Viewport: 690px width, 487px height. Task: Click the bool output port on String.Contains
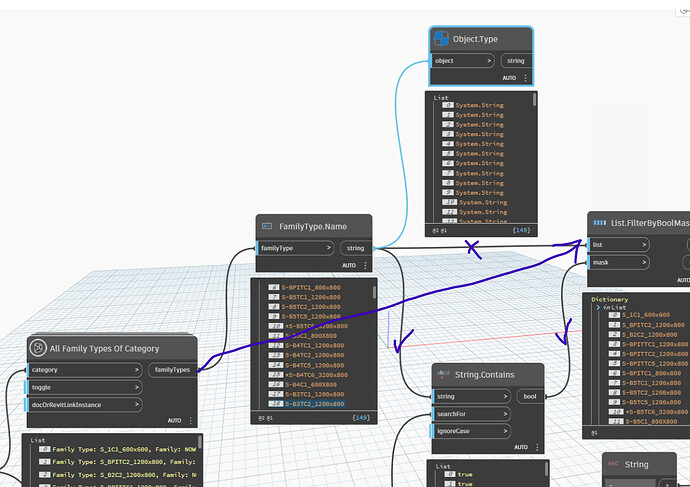tap(530, 397)
